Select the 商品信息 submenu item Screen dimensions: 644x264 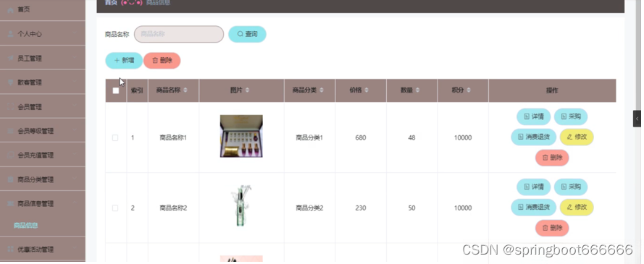(x=26, y=226)
